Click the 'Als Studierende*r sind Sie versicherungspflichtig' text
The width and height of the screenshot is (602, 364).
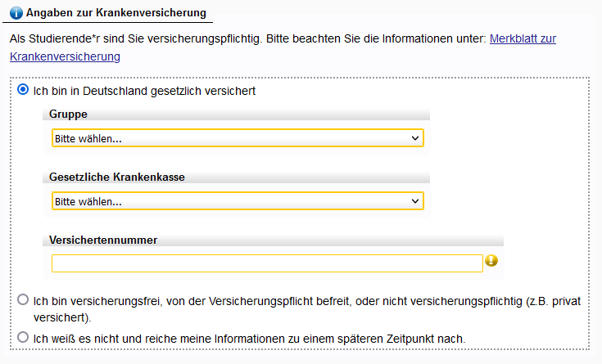(x=135, y=38)
